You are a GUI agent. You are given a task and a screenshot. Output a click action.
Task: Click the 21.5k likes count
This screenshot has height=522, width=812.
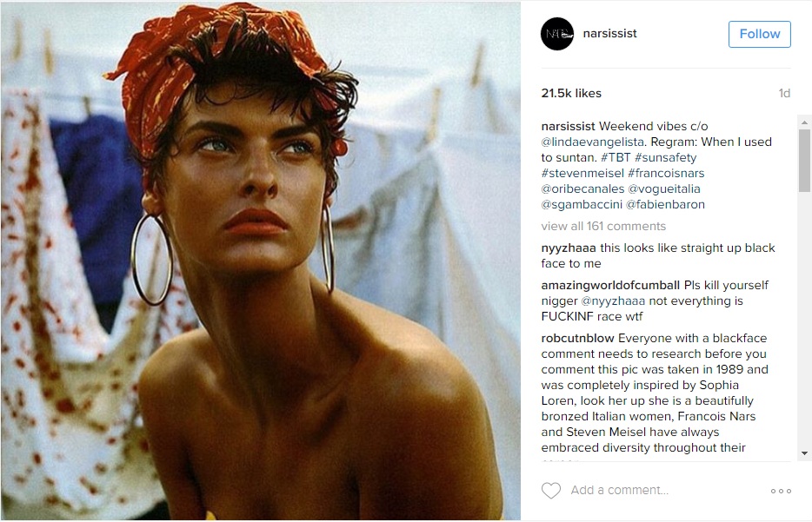[571, 93]
